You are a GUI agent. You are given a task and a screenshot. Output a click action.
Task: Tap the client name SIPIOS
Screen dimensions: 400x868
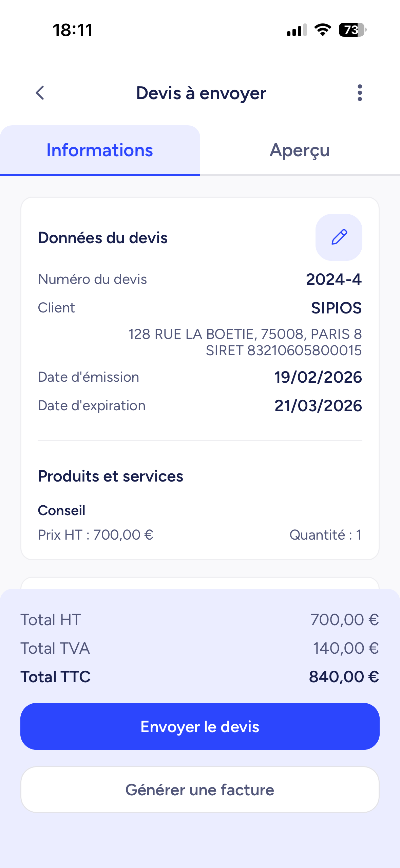click(x=337, y=308)
